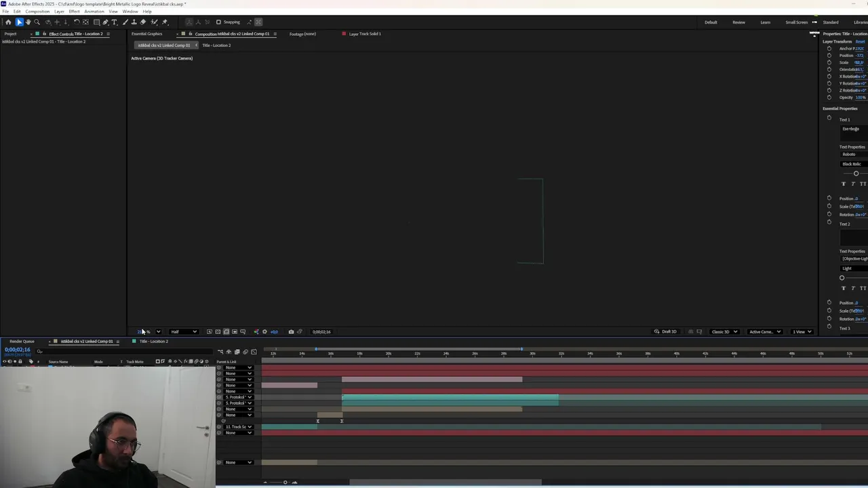Image resolution: width=868 pixels, height=488 pixels.
Task: Select the Rectangle shape tool
Action: coord(96,22)
